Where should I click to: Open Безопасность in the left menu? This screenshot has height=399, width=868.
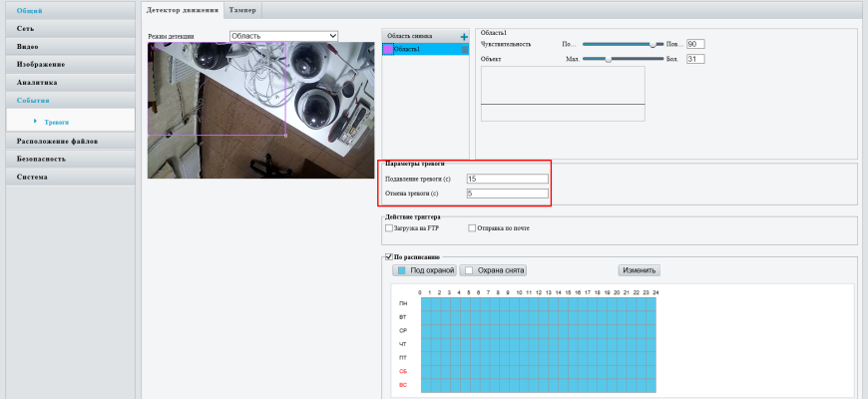(68, 159)
